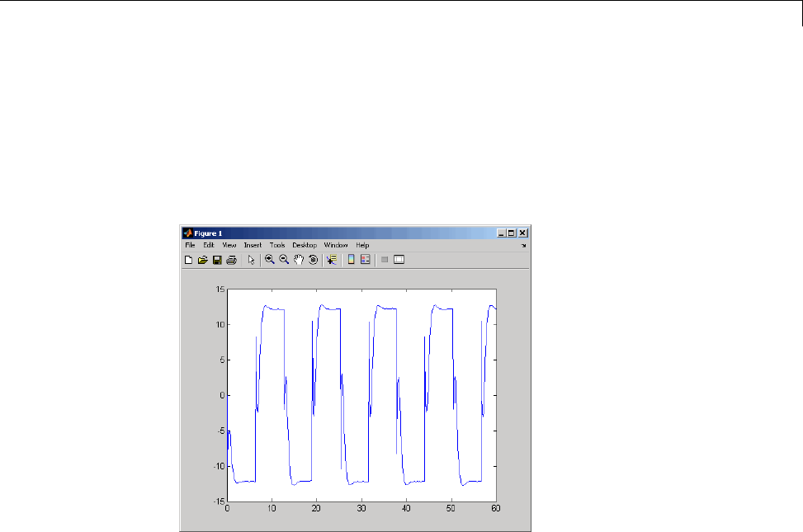Open the Desktop menu

pos(305,245)
